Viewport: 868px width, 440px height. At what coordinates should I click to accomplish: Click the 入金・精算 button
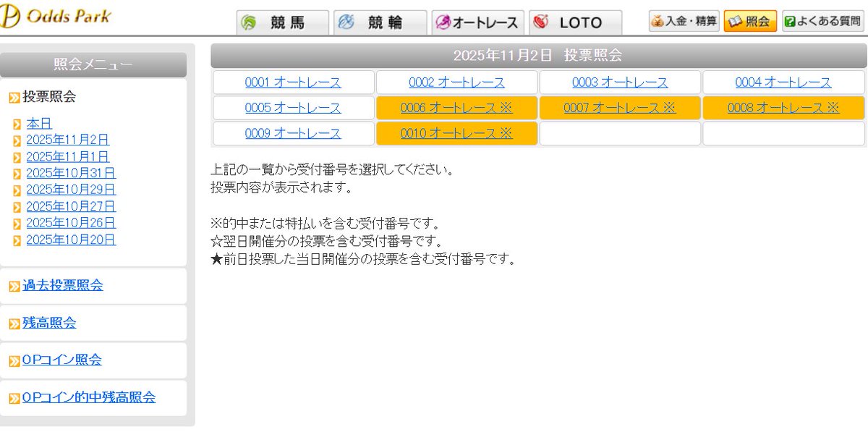(x=684, y=21)
